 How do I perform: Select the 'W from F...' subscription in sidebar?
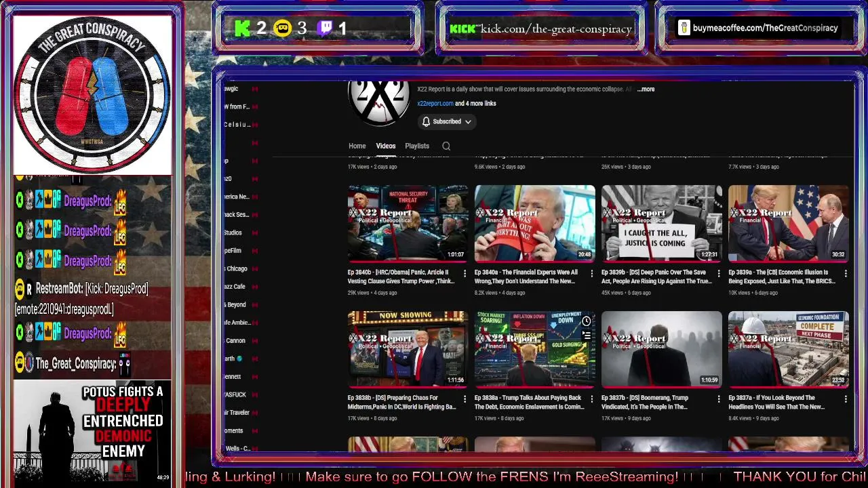pos(237,106)
